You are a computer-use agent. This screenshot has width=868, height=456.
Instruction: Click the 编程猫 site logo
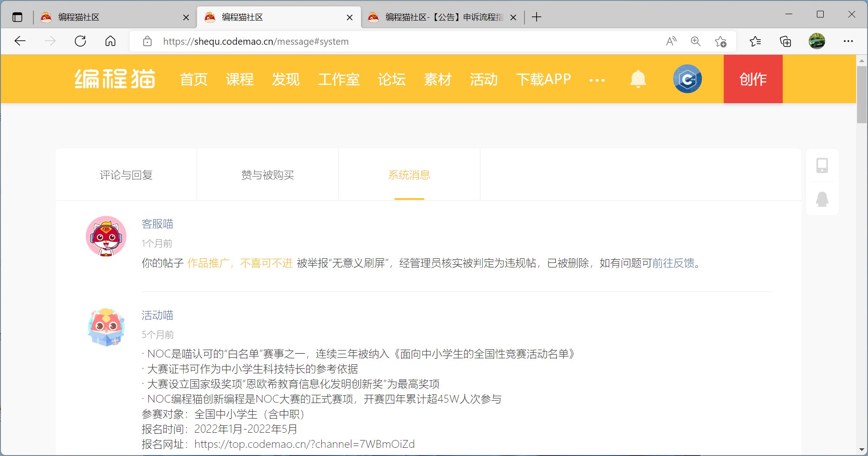pyautogui.click(x=115, y=79)
